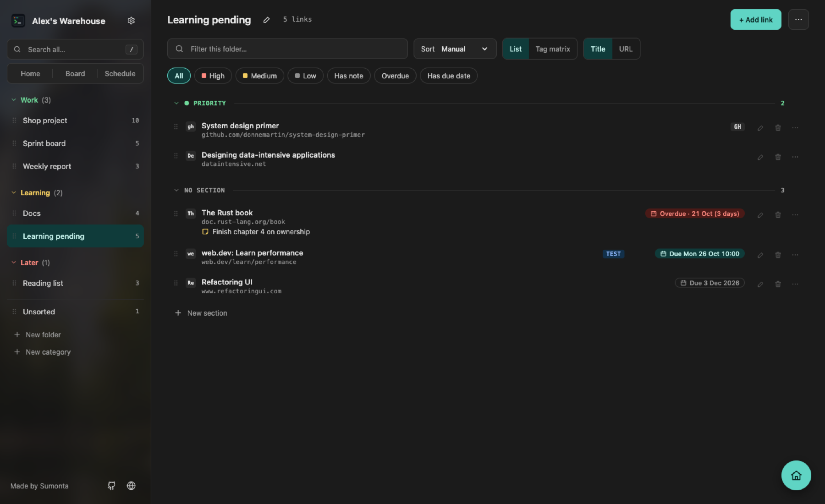Collapse the PRIORITY section
Viewport: 825px width, 504px height.
pyautogui.click(x=176, y=103)
